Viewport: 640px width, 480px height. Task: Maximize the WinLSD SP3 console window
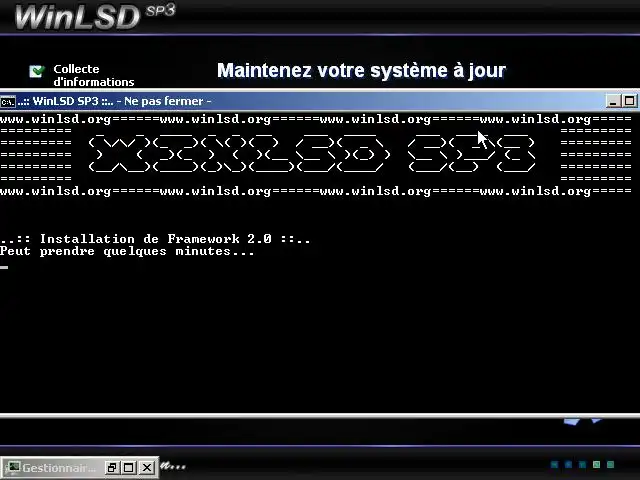coord(629,101)
